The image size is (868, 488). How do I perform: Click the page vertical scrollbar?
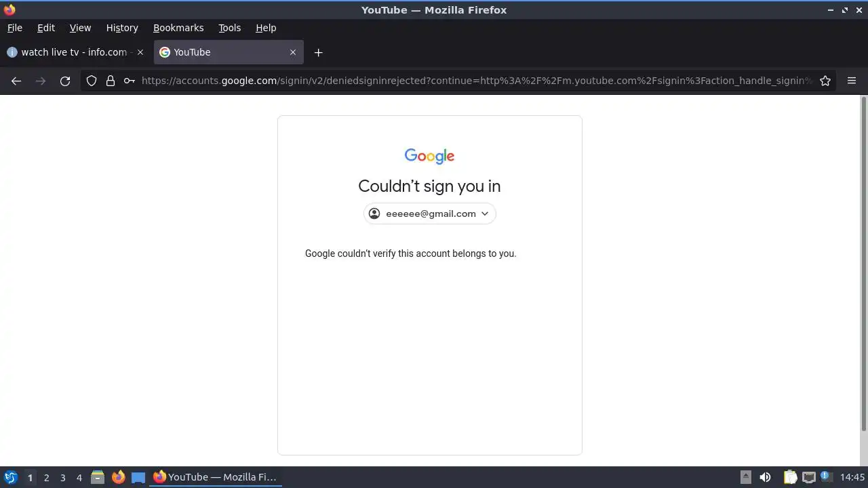pos(863,264)
